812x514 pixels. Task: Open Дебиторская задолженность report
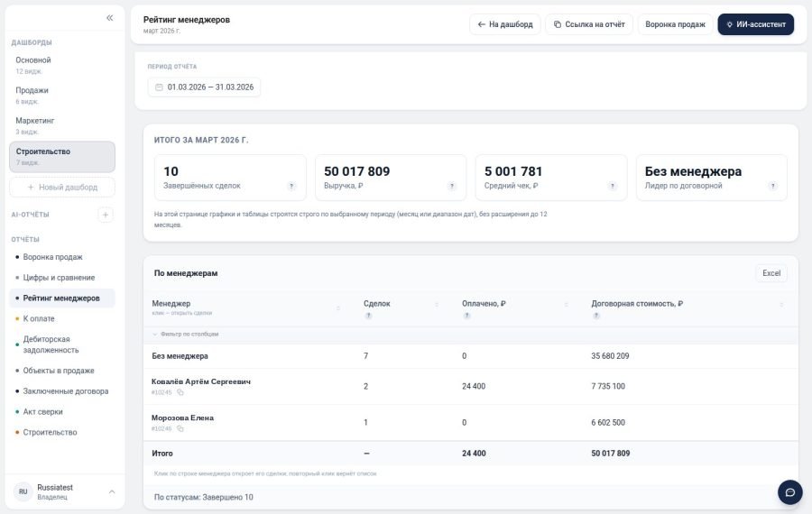(x=62, y=344)
